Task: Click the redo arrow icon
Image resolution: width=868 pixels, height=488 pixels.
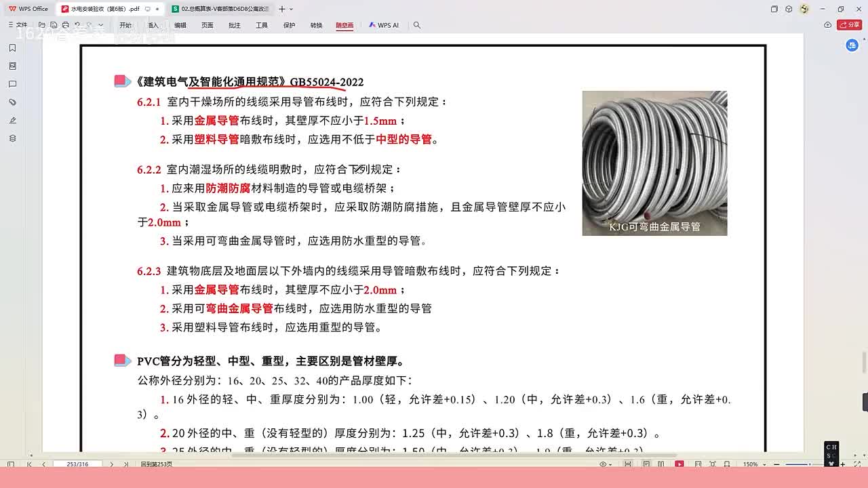Action: (88, 25)
